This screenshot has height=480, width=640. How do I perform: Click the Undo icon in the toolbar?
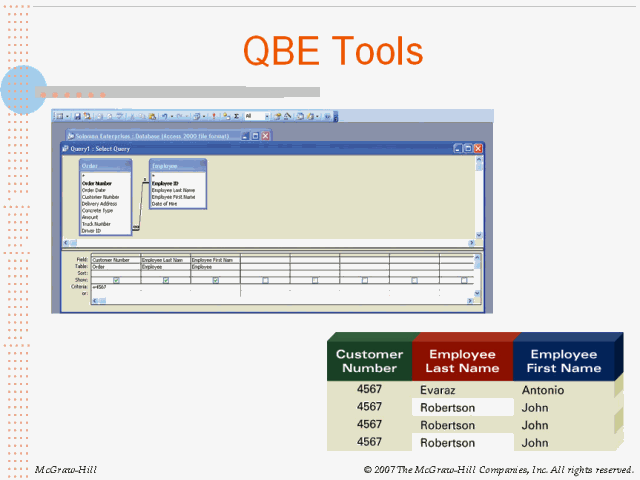[x=163, y=117]
